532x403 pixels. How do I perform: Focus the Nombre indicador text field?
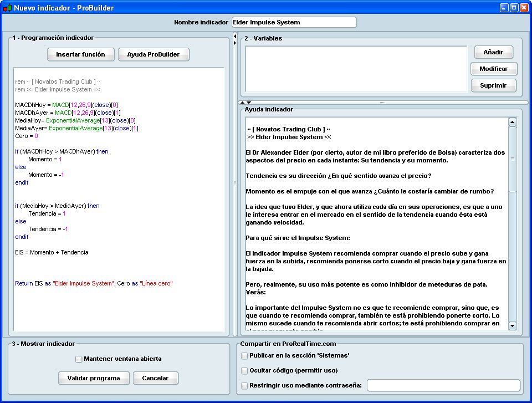(294, 22)
